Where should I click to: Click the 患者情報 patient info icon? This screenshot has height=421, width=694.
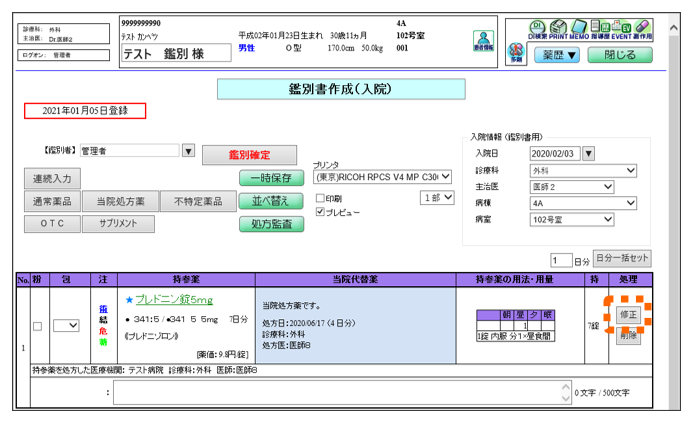point(482,39)
